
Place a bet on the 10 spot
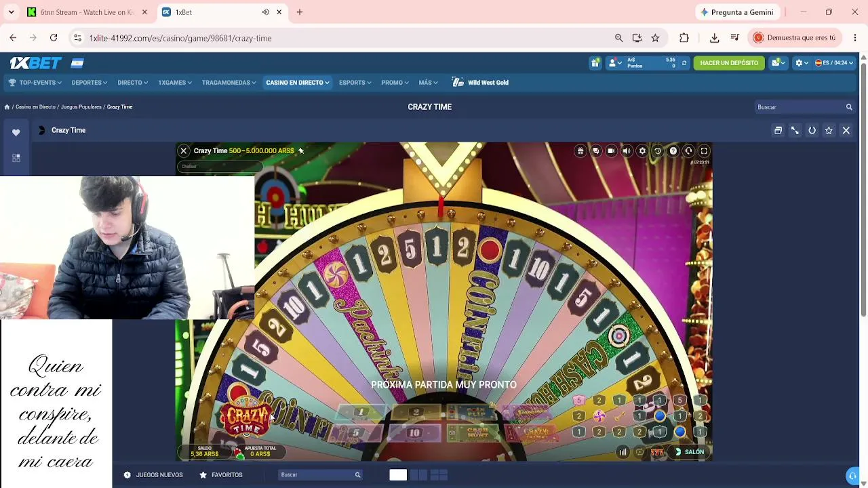pos(414,433)
